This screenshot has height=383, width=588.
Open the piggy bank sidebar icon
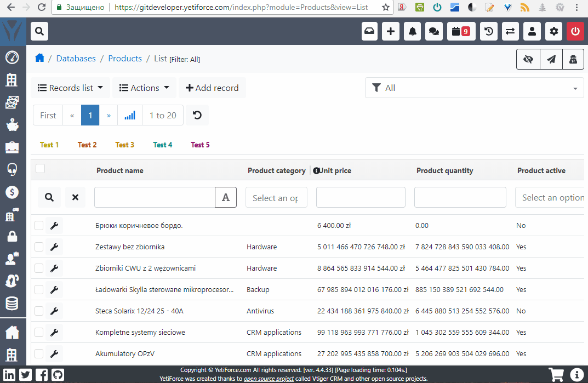coord(12,125)
